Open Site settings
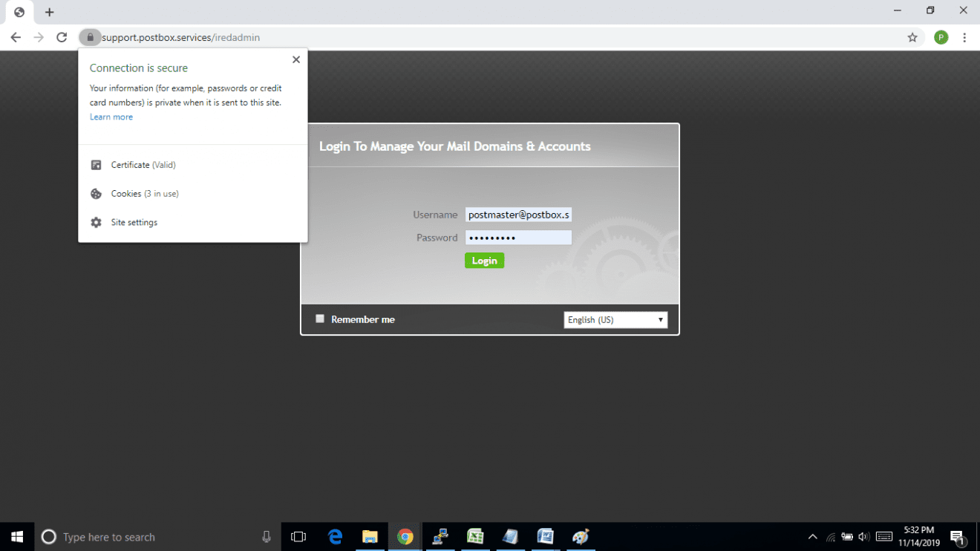980x551 pixels. coord(193,222)
